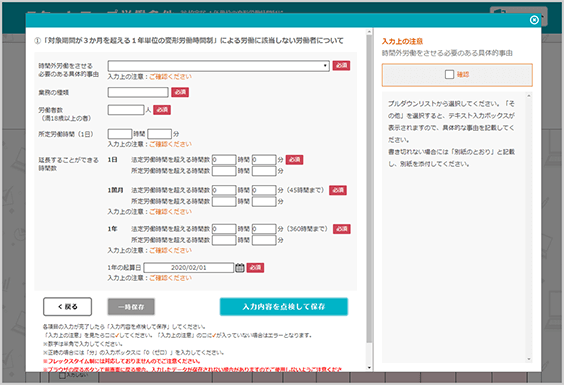Click 必須 badge beside 業務の種類 field
Screen dimensions: 564x385
click(180, 92)
